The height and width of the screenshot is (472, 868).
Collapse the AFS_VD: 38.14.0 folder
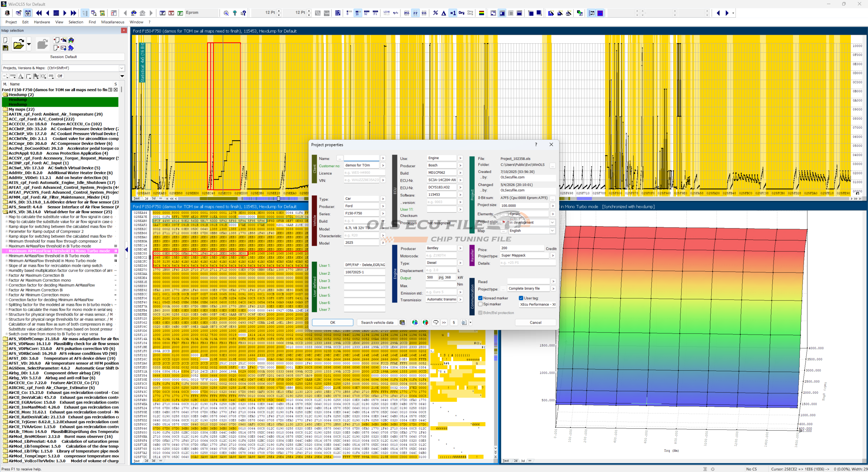[5, 212]
